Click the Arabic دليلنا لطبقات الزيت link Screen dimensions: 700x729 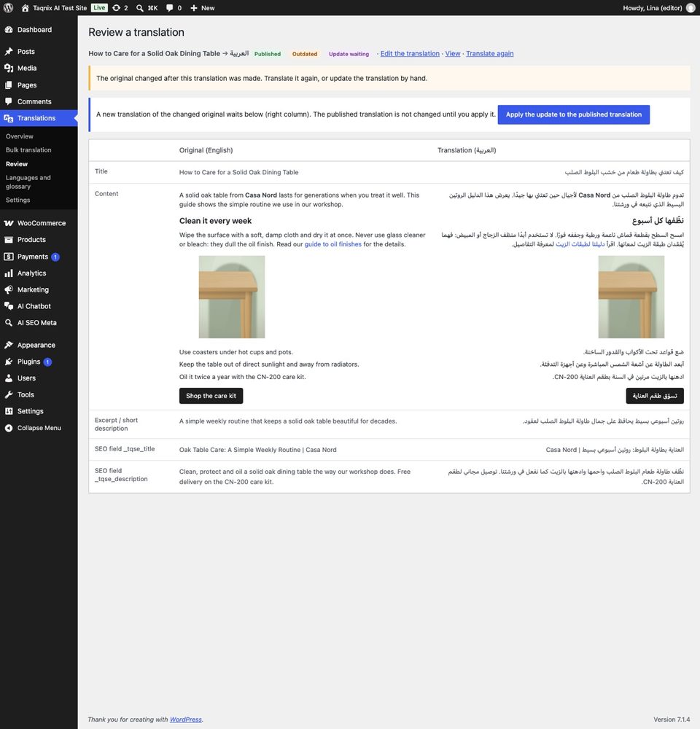point(580,244)
